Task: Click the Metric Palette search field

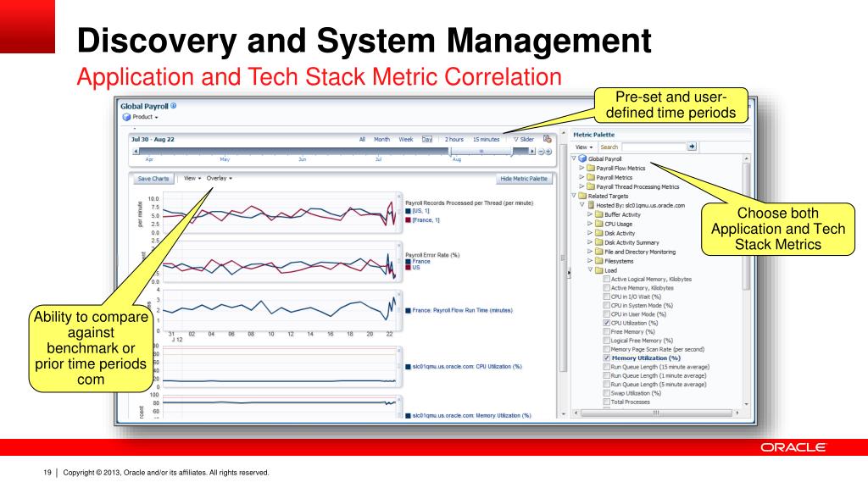Action: tap(654, 147)
